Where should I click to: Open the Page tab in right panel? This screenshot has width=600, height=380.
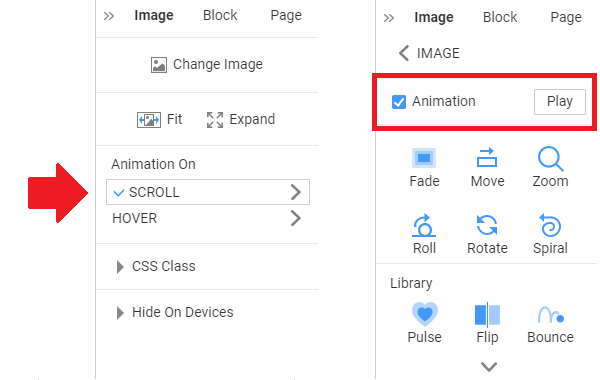point(566,17)
